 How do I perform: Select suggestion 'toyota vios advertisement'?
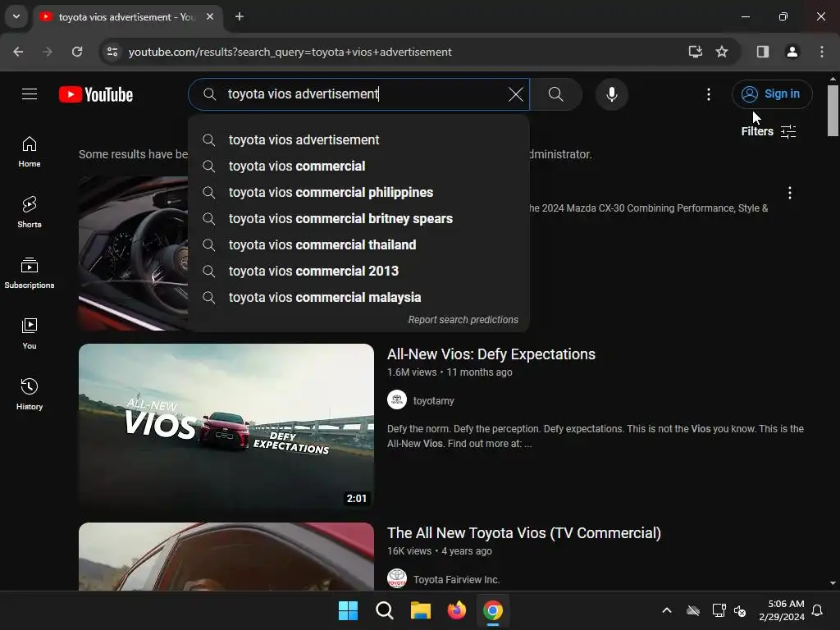[x=358, y=139]
